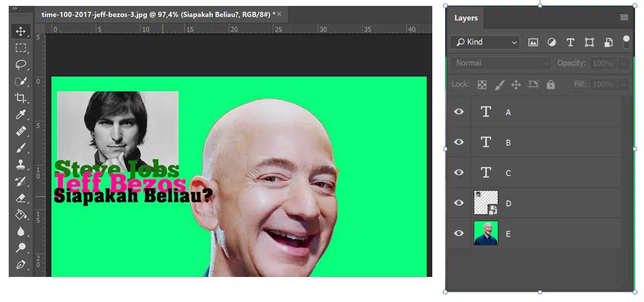The image size is (644, 302).
Task: Select the Quick Selection tool
Action: point(21,82)
